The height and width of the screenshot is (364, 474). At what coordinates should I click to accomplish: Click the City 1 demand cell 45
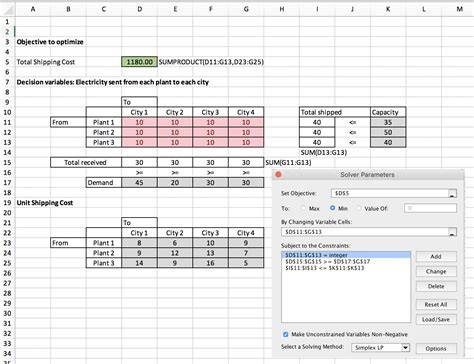coord(140,183)
